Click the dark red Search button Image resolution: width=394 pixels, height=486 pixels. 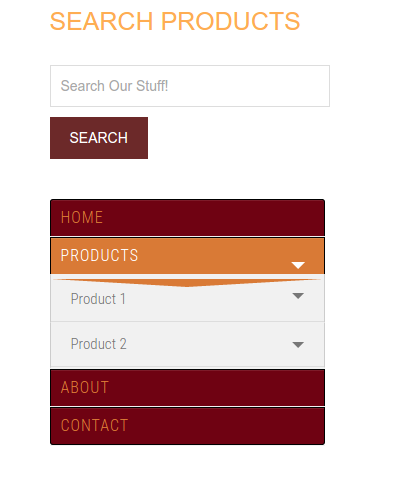tap(99, 138)
